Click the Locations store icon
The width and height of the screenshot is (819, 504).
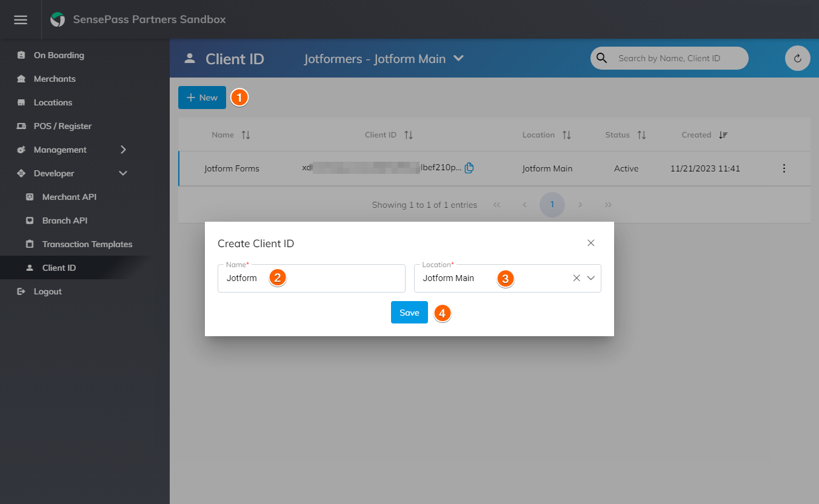point(21,102)
